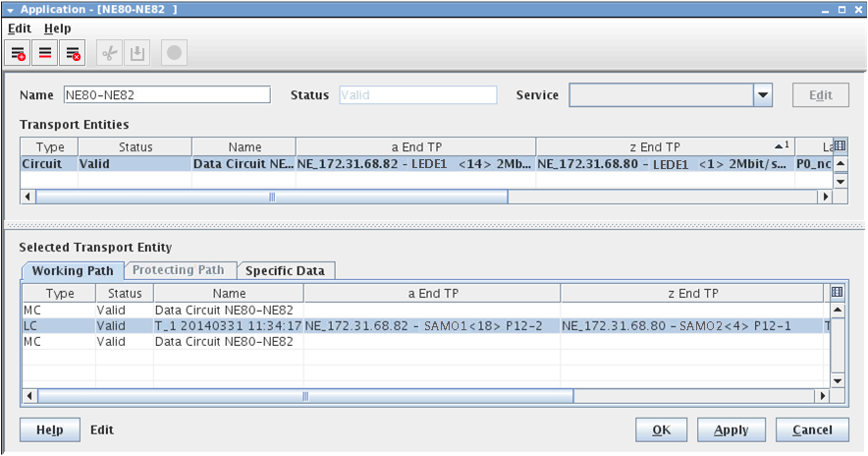The image size is (868, 456).
Task: Click the add entry toolbar icon
Action: (x=19, y=54)
